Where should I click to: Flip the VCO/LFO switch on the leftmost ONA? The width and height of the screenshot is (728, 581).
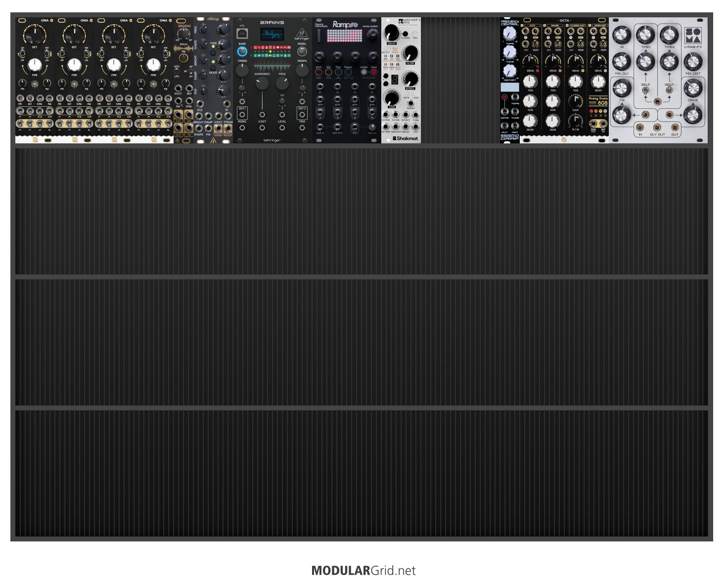pyautogui.click(x=47, y=53)
